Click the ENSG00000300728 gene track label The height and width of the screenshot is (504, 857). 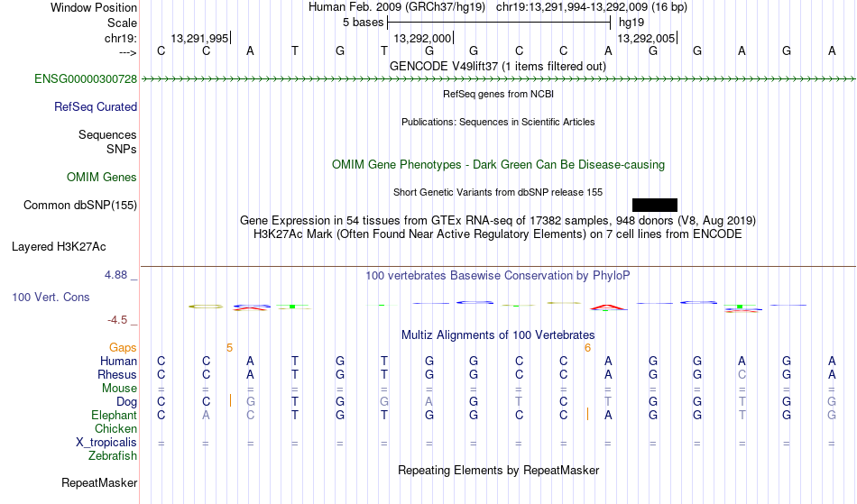point(86,79)
